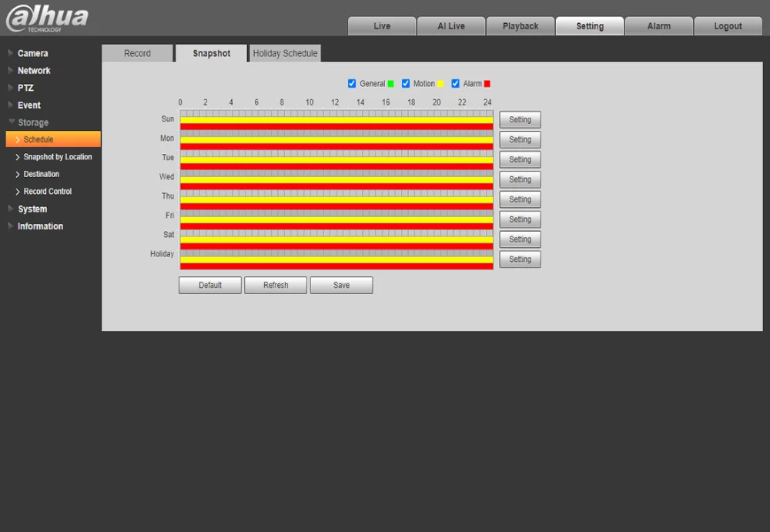Open the AI Live tab
The width and height of the screenshot is (770, 532).
click(450, 26)
